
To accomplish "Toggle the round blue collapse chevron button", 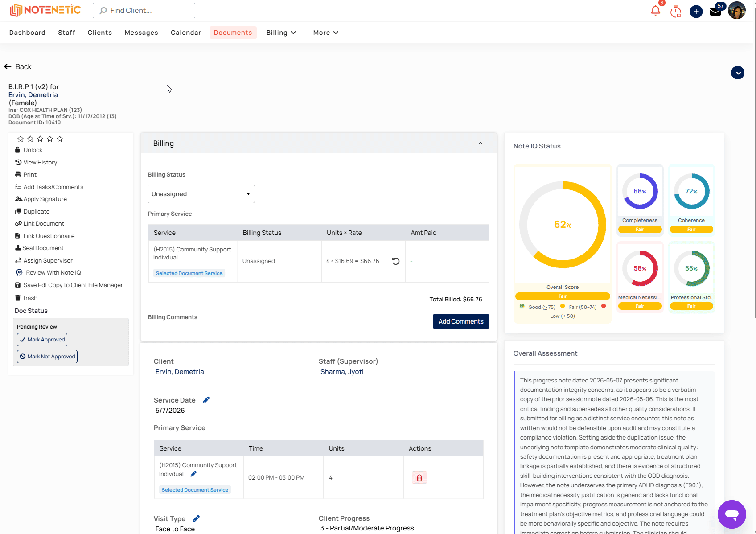I will click(738, 73).
